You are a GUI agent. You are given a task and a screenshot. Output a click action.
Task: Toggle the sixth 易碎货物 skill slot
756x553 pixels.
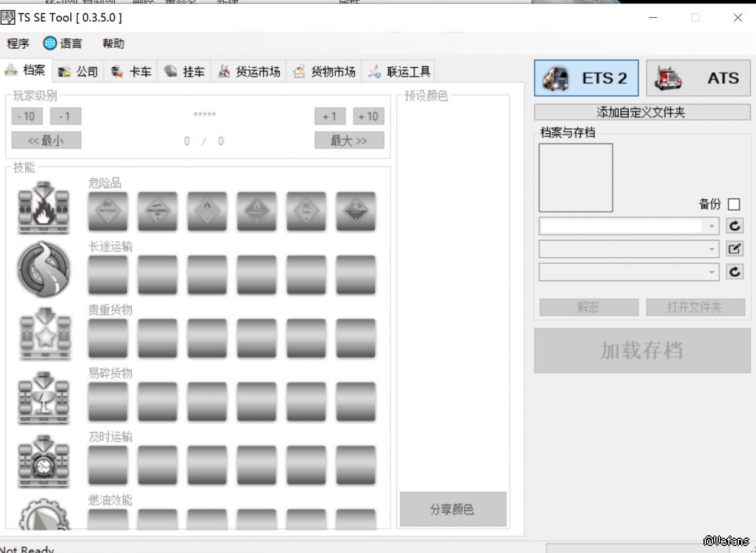click(356, 403)
